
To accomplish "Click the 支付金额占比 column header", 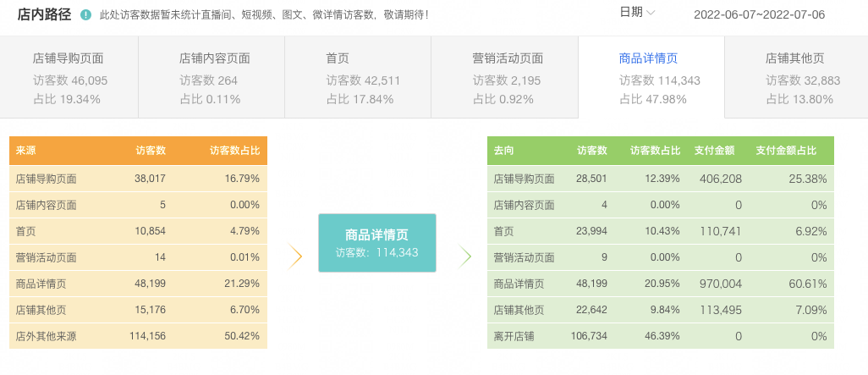I will coord(785,151).
